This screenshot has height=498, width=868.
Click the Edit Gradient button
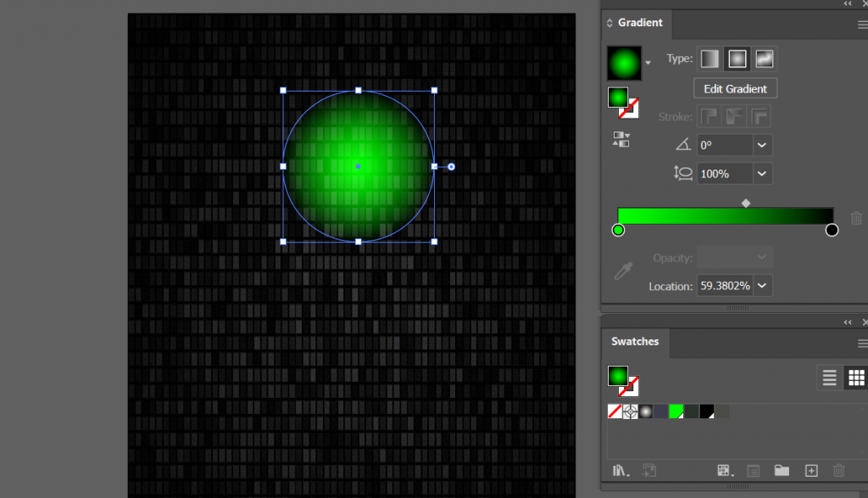tap(734, 87)
